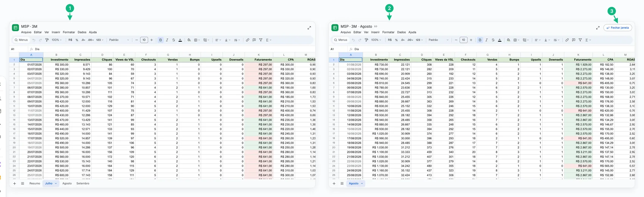The image size is (644, 197).
Task: Toggle strikethrough in the left toolbar
Action: [174, 40]
